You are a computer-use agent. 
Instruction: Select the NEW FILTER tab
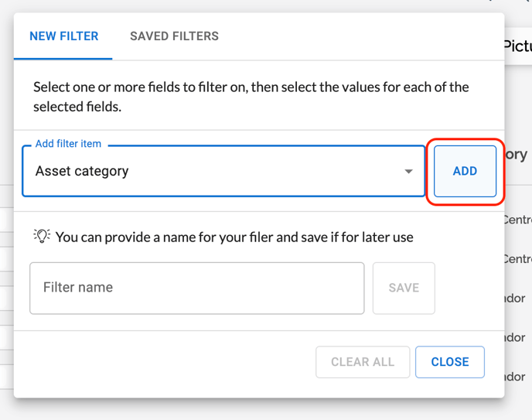[x=63, y=36]
